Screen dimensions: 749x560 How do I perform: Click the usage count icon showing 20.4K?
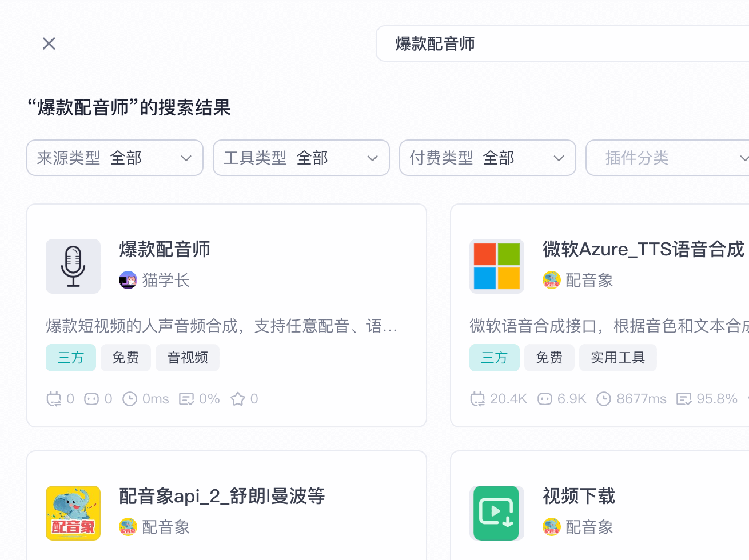478,398
